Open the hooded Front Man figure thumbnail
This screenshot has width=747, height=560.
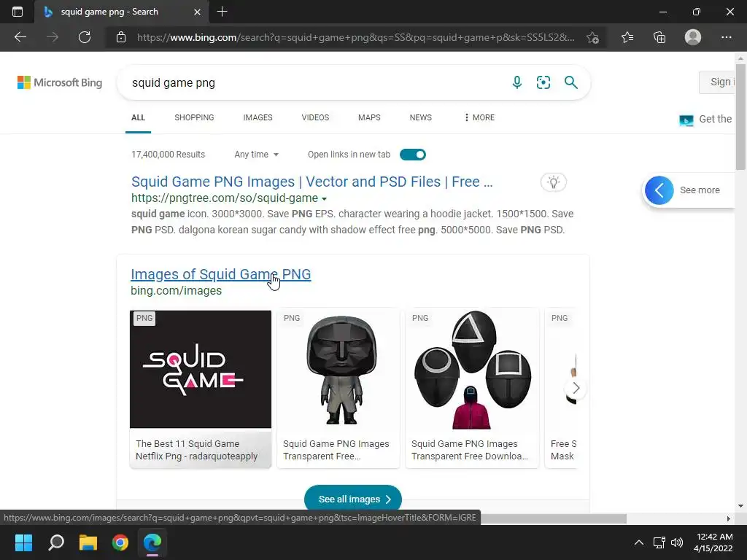tap(338, 369)
